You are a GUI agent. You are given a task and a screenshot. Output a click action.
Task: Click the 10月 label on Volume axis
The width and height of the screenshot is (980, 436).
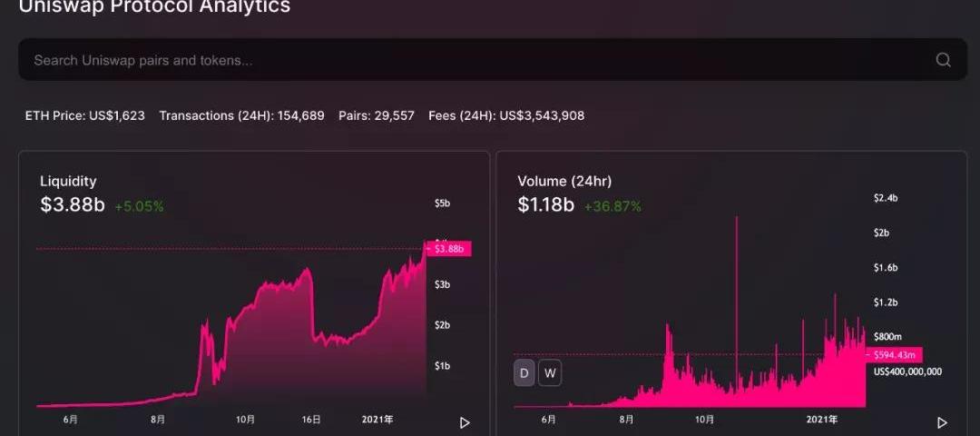[x=704, y=419]
